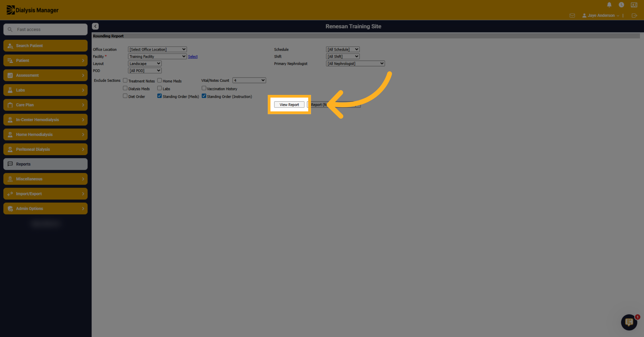
Task: Open the Shift dropdown
Action: pyautogui.click(x=343, y=57)
